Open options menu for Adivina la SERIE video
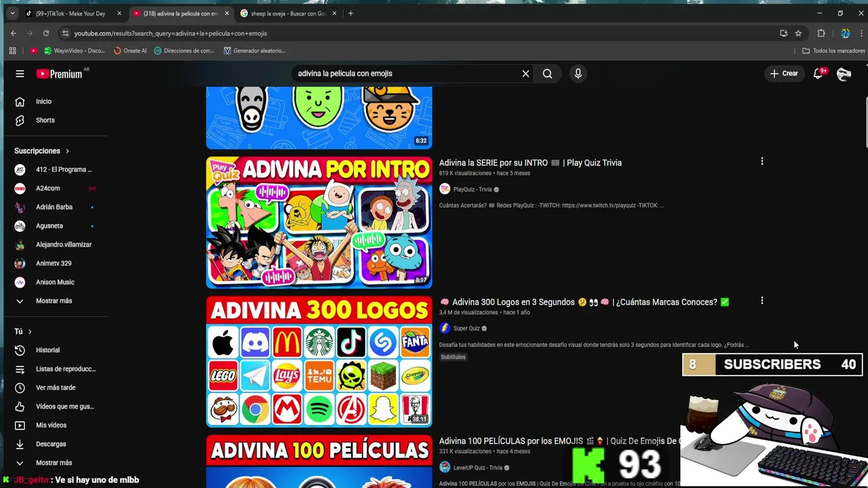 point(762,161)
